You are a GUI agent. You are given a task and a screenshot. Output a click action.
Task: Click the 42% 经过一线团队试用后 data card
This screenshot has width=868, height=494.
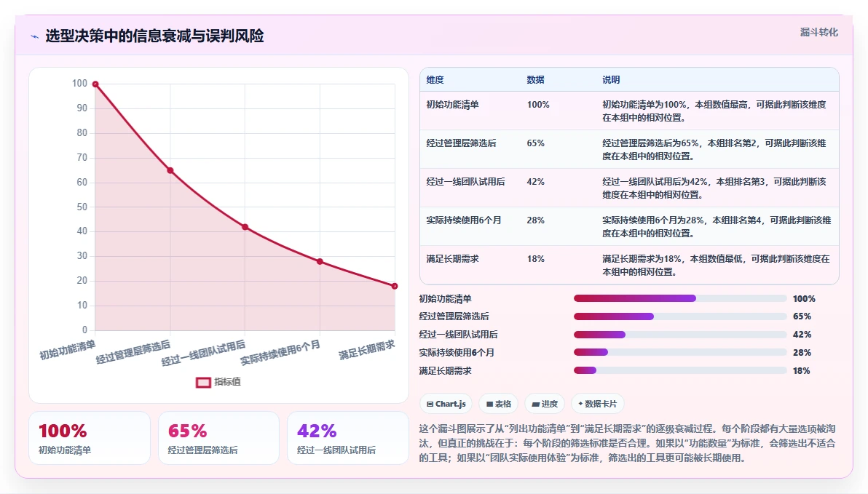tap(347, 438)
